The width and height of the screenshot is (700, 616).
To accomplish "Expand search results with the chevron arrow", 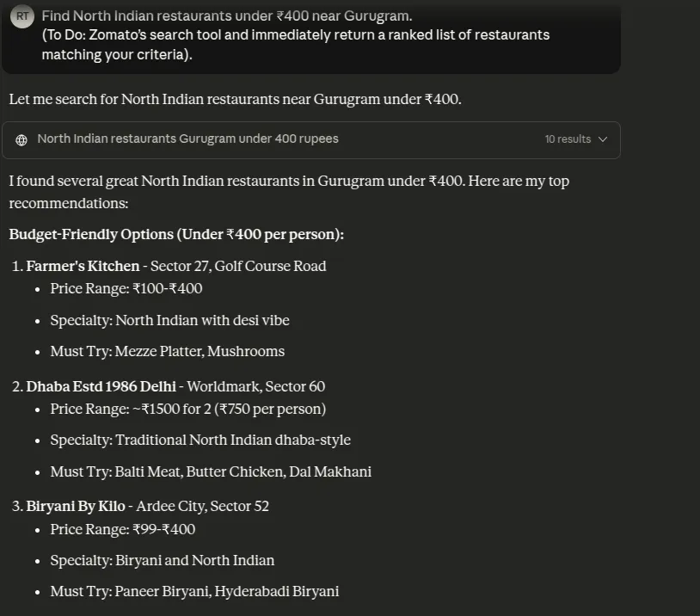I will coord(603,139).
